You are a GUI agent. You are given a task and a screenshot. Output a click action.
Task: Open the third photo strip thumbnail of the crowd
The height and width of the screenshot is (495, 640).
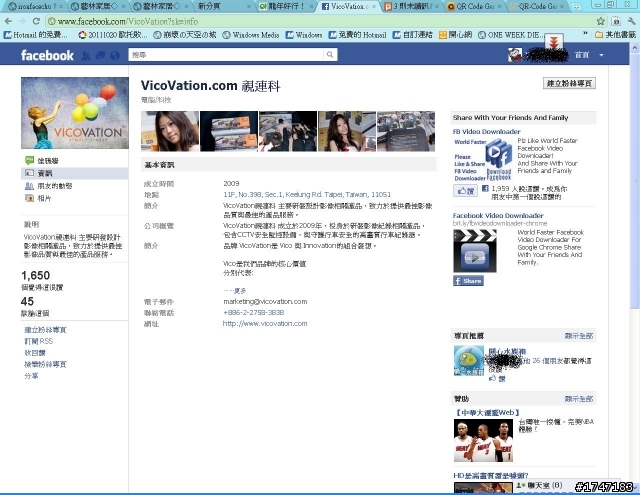coord(288,131)
